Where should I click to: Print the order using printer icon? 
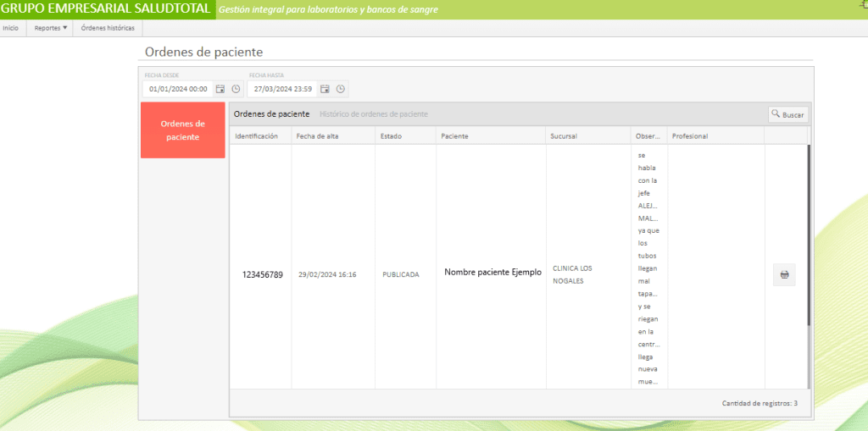point(784,274)
